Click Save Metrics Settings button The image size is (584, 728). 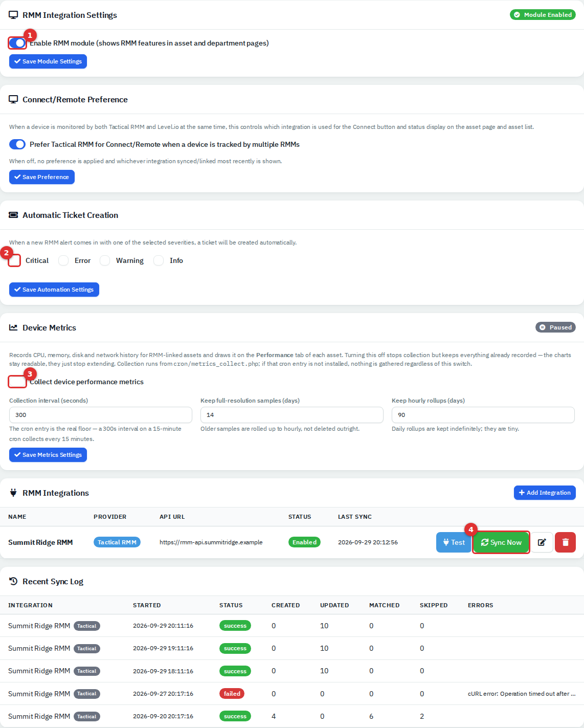click(x=48, y=455)
